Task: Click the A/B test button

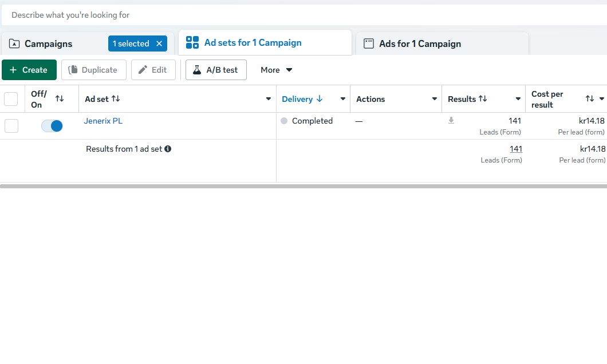Action: coord(216,70)
